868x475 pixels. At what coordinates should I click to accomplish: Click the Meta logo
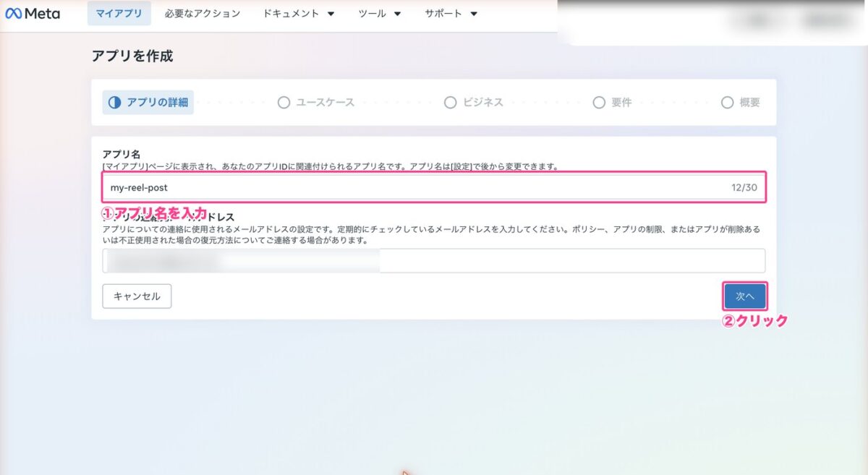(x=33, y=13)
